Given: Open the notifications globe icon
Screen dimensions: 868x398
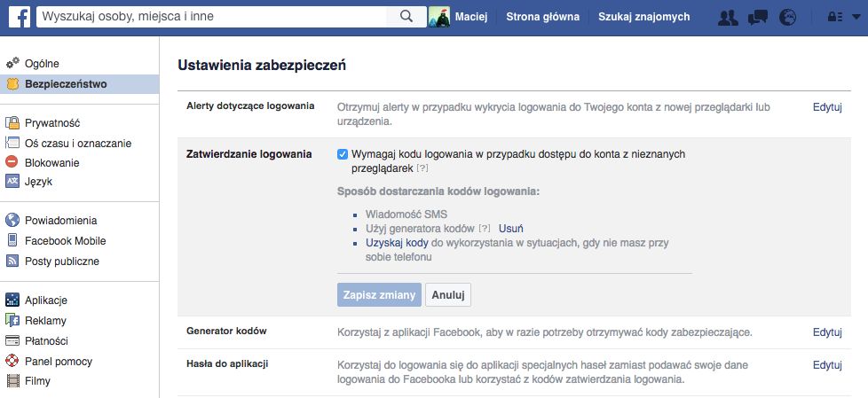Looking at the screenshot, I should tap(787, 17).
